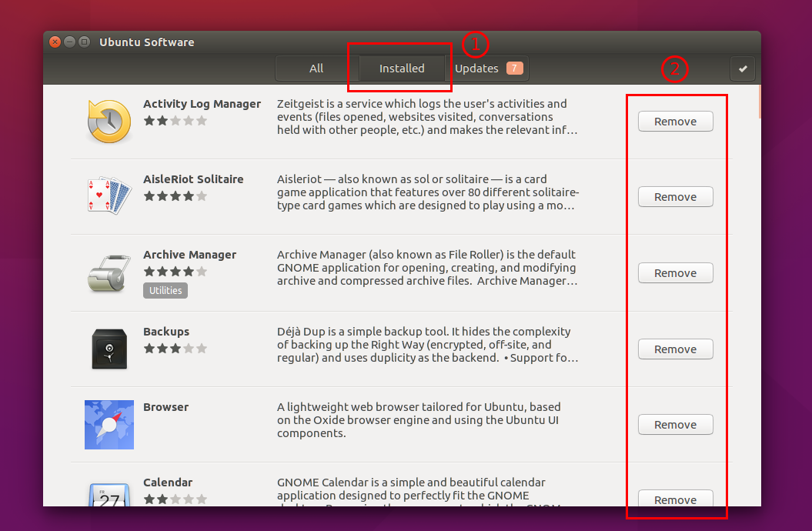Click the Backups title text
Screen dimensions: 812x531
pyautogui.click(x=166, y=332)
